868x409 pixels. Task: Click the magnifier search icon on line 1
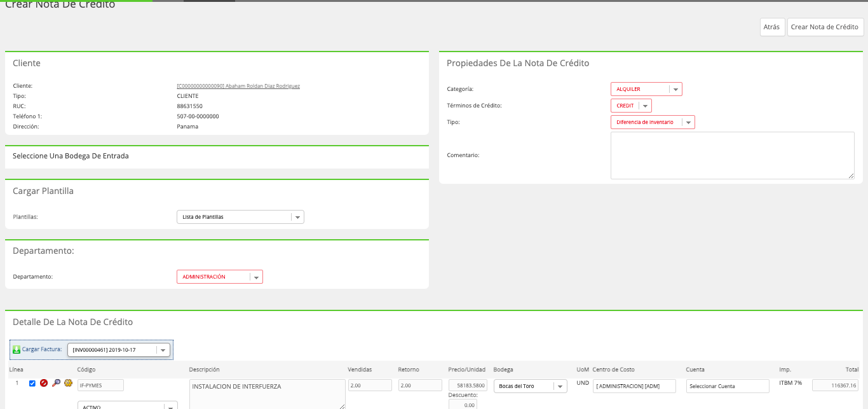(x=56, y=383)
